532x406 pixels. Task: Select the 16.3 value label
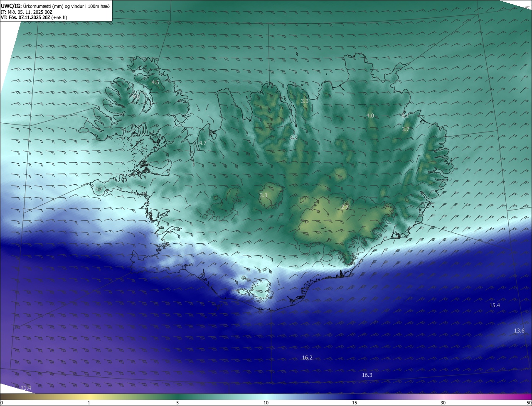pyautogui.click(x=367, y=375)
